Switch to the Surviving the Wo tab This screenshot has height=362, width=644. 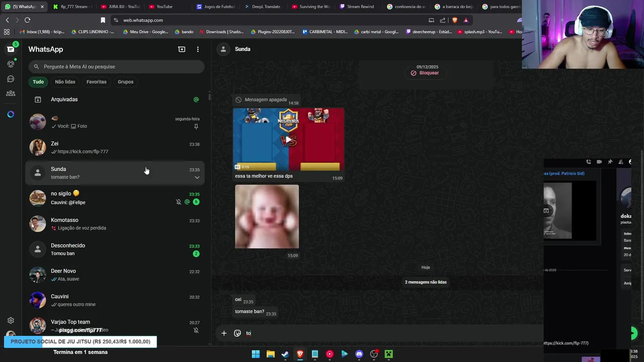311,7
